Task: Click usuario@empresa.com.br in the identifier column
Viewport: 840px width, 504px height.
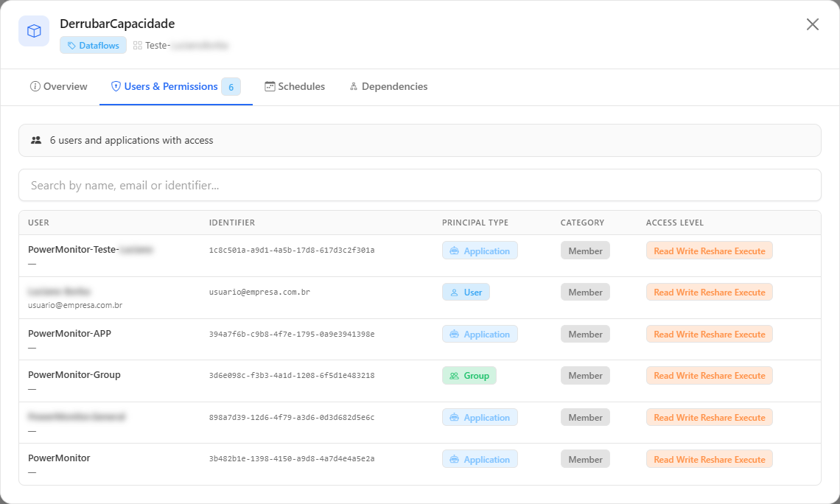Action: click(x=260, y=292)
